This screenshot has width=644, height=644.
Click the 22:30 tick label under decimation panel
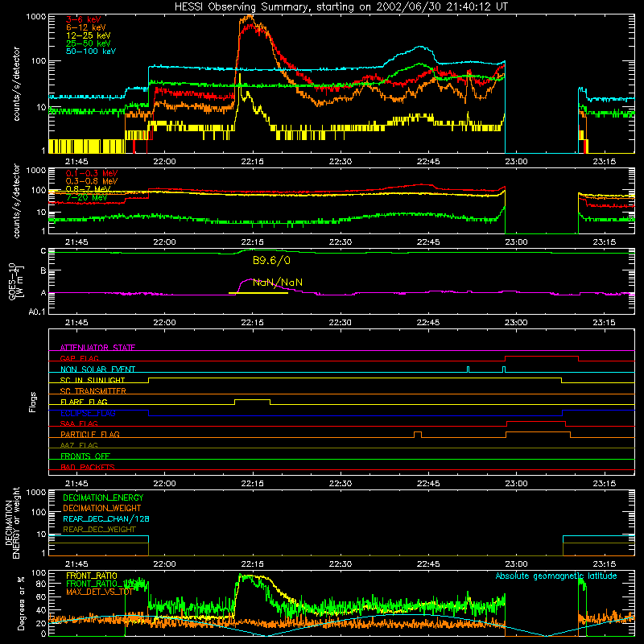click(340, 564)
